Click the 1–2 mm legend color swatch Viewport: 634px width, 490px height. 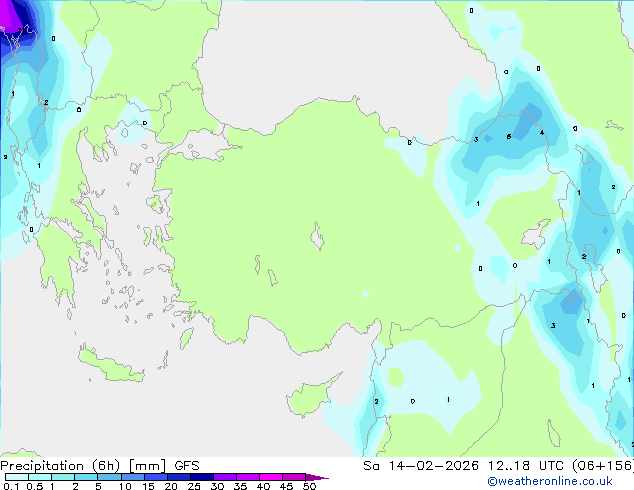coord(63,477)
